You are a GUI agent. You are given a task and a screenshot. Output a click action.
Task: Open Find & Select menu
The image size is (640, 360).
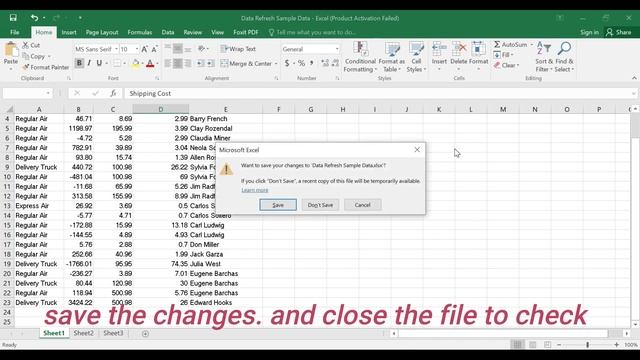(x=564, y=57)
